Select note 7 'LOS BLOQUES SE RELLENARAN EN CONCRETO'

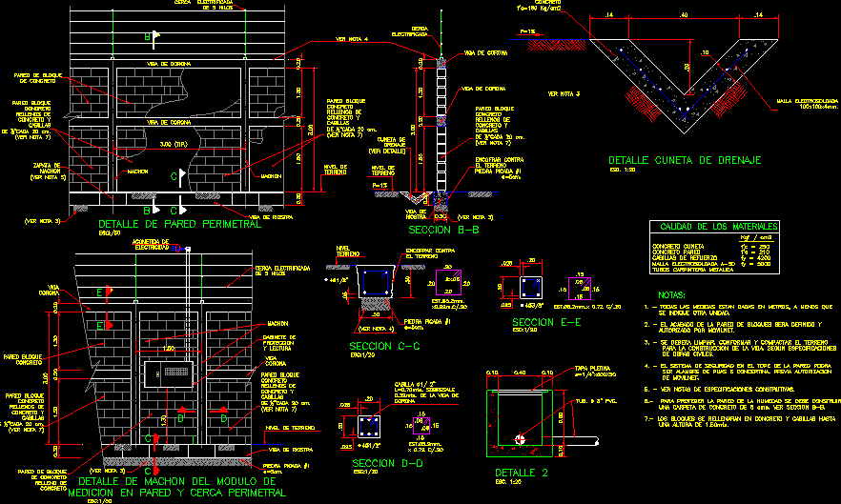point(740,421)
